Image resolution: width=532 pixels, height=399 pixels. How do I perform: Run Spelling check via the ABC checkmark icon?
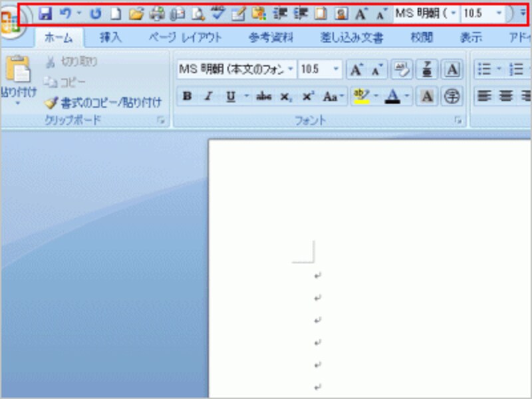(x=218, y=13)
